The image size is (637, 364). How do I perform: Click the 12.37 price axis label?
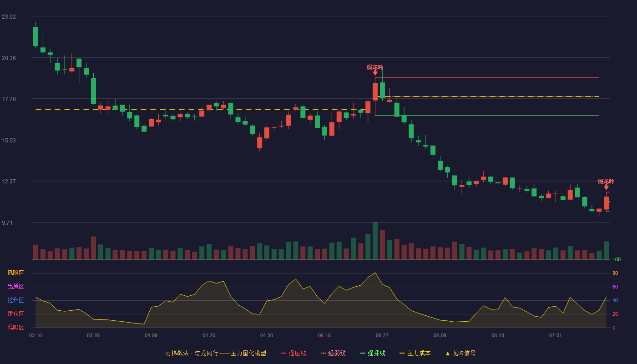point(9,182)
